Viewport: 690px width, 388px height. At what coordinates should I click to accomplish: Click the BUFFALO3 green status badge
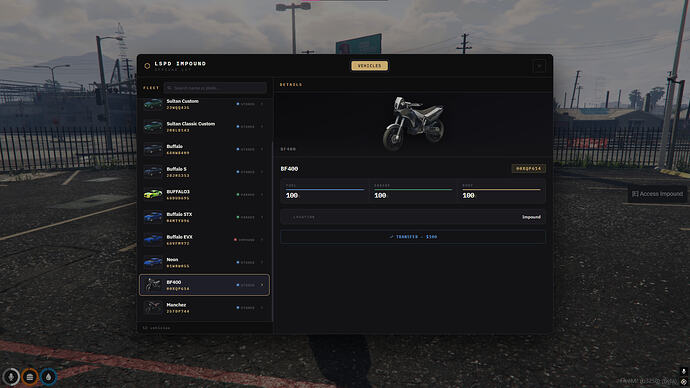[x=246, y=194]
